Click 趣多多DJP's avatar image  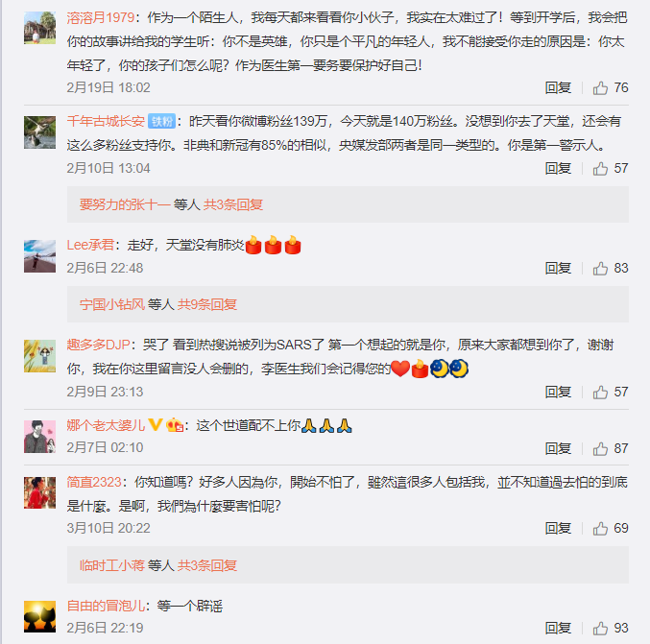pos(39,356)
